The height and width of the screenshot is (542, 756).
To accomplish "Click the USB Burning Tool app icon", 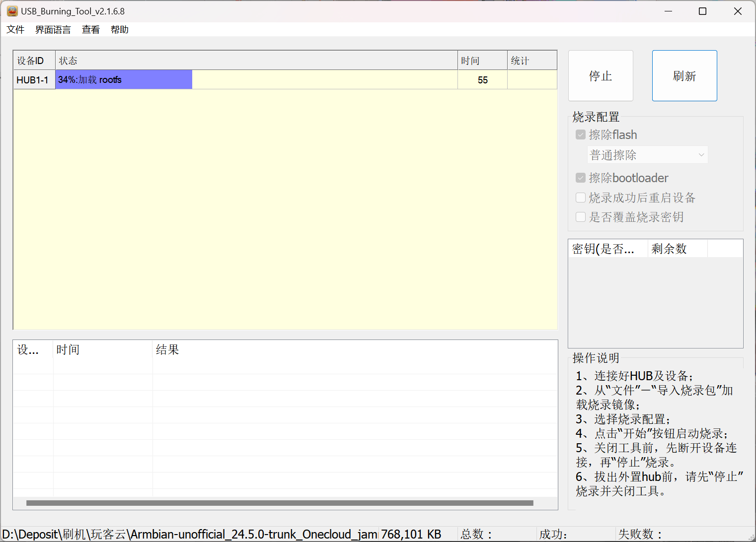I will [12, 11].
